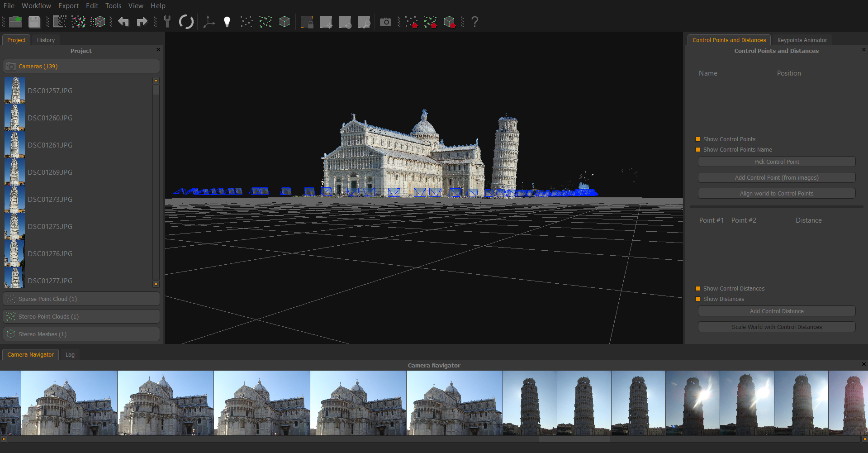Click the open project folder icon

[x=15, y=22]
